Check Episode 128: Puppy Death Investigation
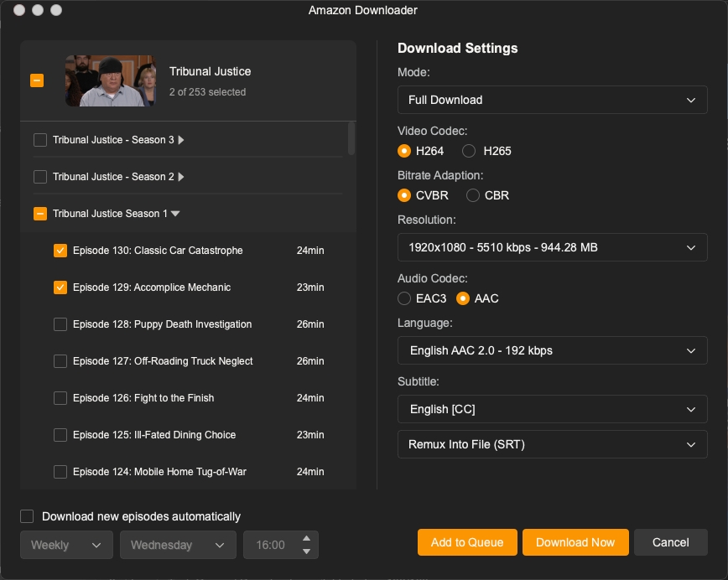This screenshot has width=728, height=580. [60, 324]
